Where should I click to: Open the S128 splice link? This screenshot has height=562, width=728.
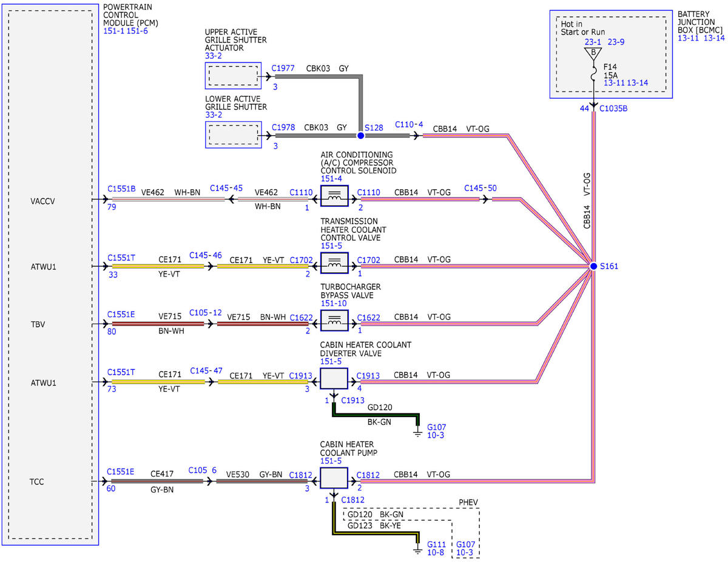point(374,128)
